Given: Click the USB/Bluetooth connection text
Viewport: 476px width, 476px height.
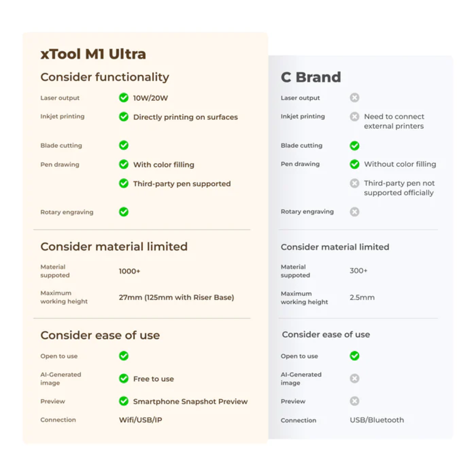Looking at the screenshot, I should (x=377, y=420).
